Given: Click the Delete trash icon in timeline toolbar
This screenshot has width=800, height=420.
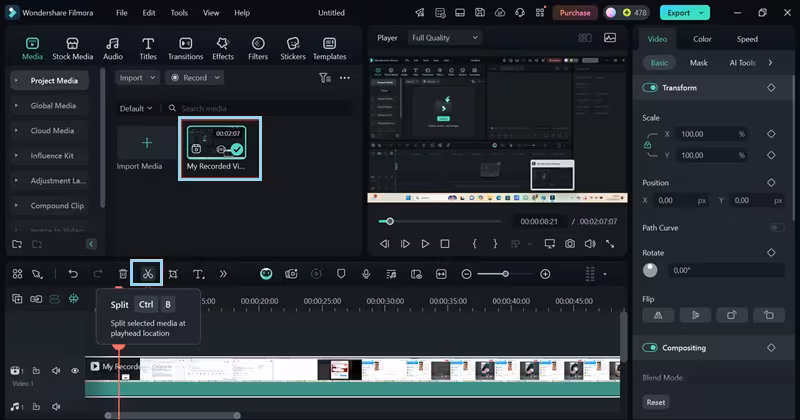Looking at the screenshot, I should coord(123,274).
